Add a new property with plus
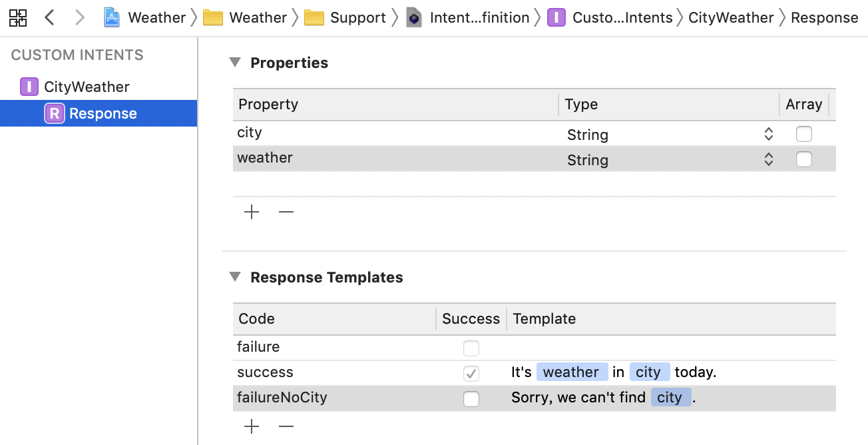The width and height of the screenshot is (868, 445). (252, 213)
